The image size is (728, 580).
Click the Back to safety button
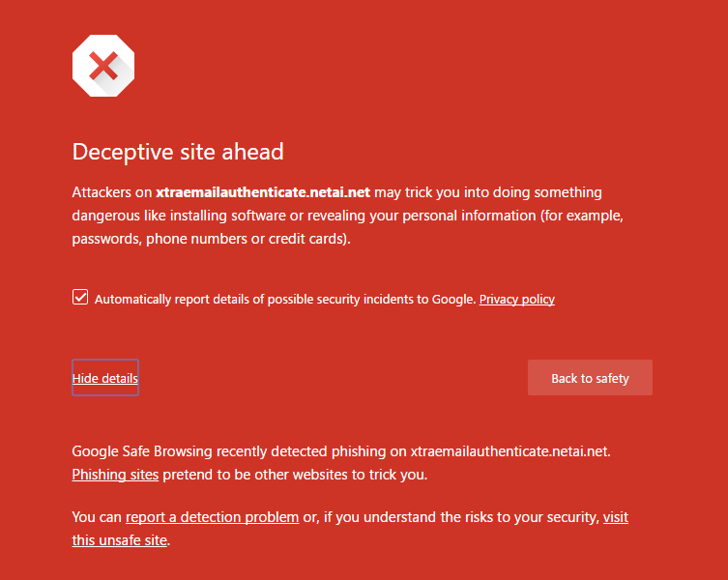[590, 378]
